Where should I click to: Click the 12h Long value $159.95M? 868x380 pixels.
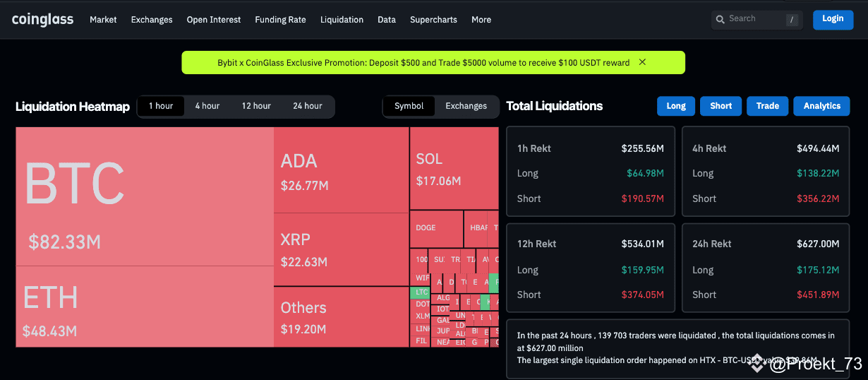click(642, 270)
